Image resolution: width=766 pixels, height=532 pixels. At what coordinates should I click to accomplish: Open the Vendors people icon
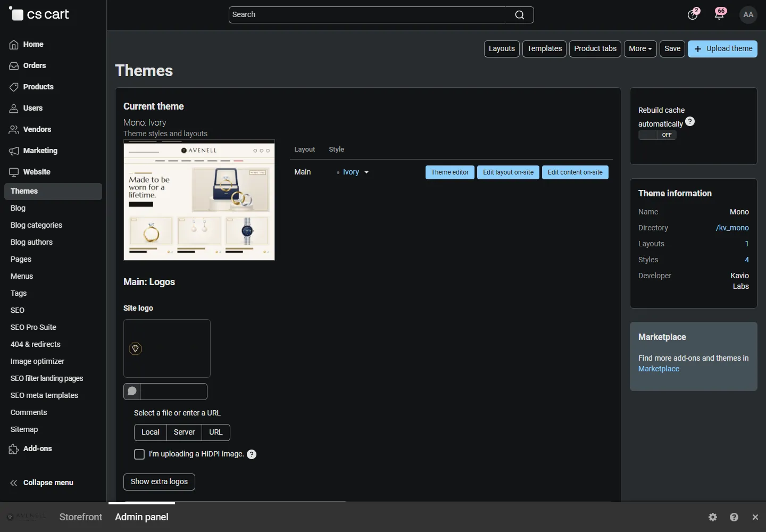[x=14, y=130]
